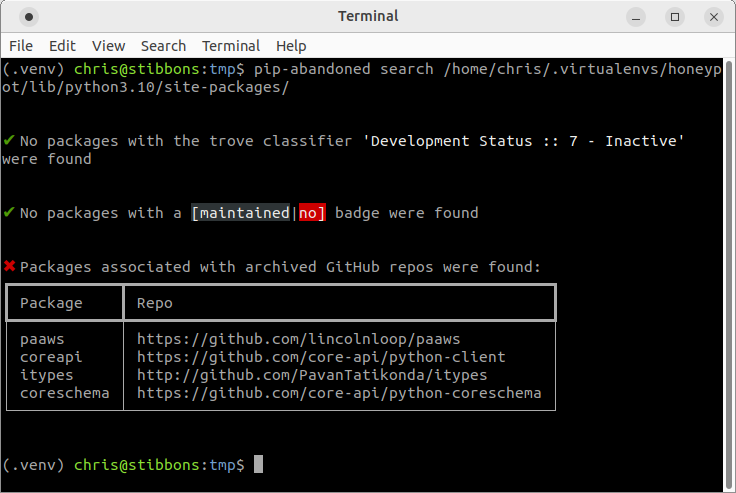Viewport: 736px width, 493px height.
Task: Click the cursor at the bottom prompt
Action: pyautogui.click(x=258, y=465)
